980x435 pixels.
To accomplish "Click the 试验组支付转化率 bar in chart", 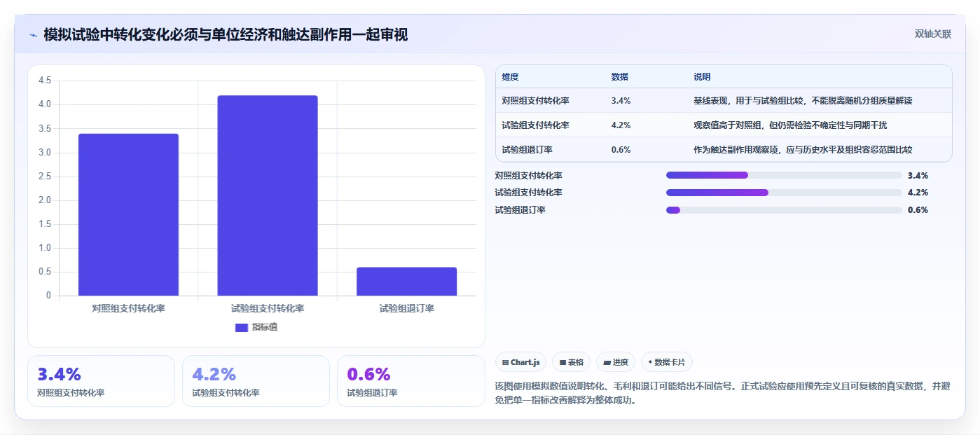I will point(268,195).
